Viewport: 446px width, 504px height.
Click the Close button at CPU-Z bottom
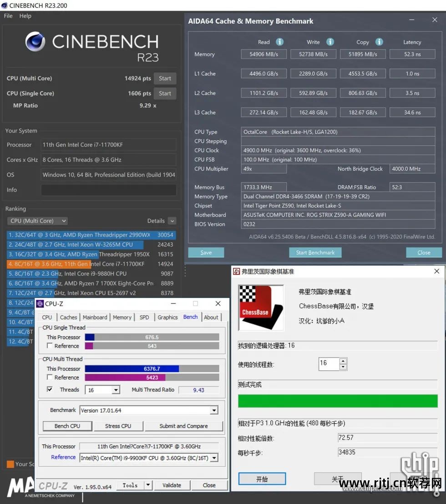click(x=209, y=485)
